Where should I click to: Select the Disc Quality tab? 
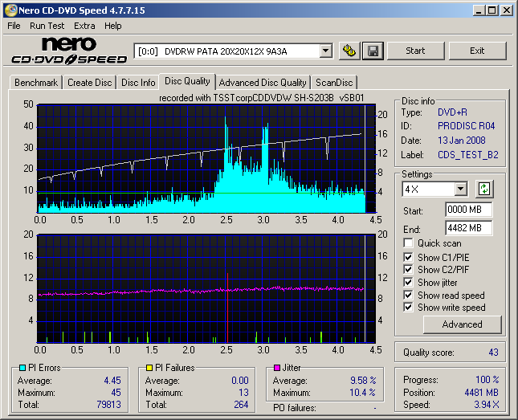(187, 81)
